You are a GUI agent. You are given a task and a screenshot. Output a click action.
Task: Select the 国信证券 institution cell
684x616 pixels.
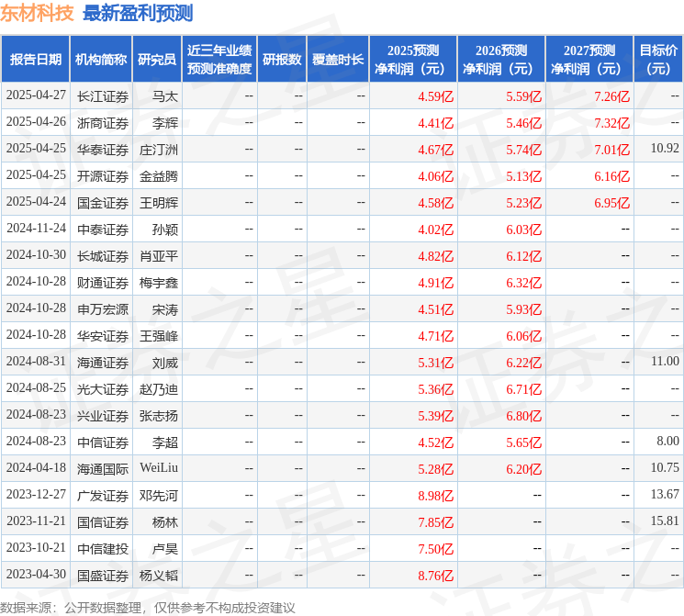[x=103, y=522]
